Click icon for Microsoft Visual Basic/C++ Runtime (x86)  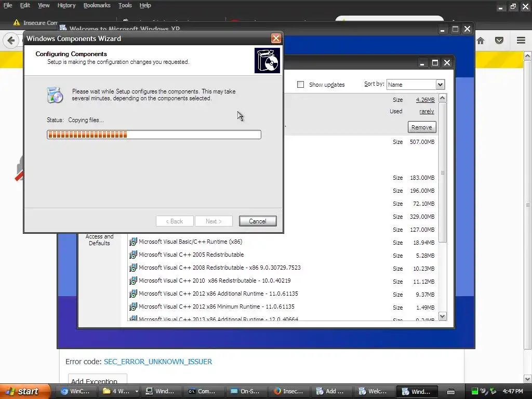[133, 242]
